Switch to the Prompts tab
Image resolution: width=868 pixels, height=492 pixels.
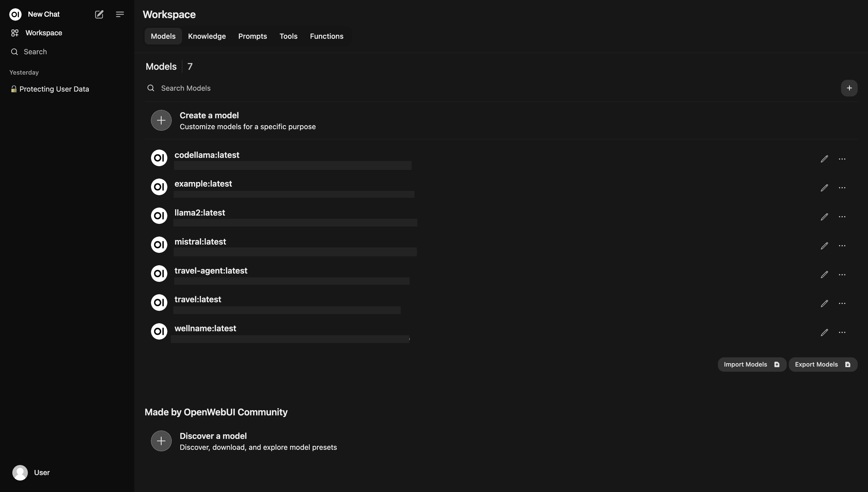[252, 36]
